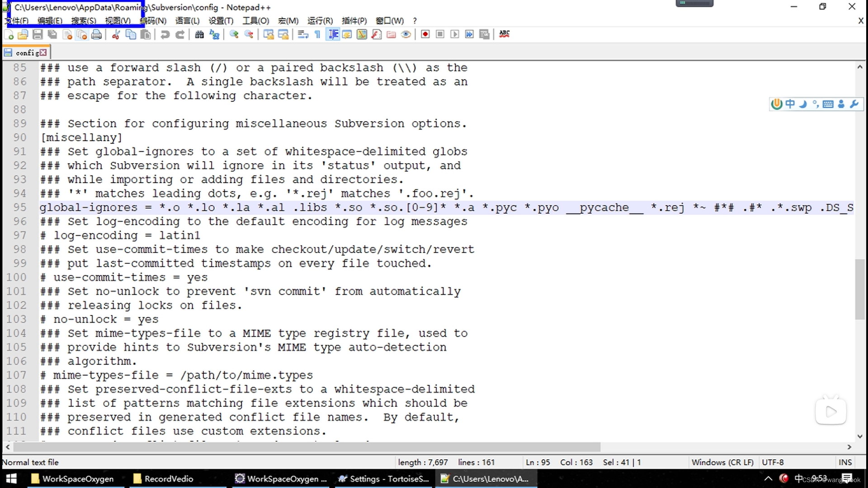This screenshot has height=488, width=868.
Task: Open Find dialog with binoculars icon
Action: click(199, 34)
